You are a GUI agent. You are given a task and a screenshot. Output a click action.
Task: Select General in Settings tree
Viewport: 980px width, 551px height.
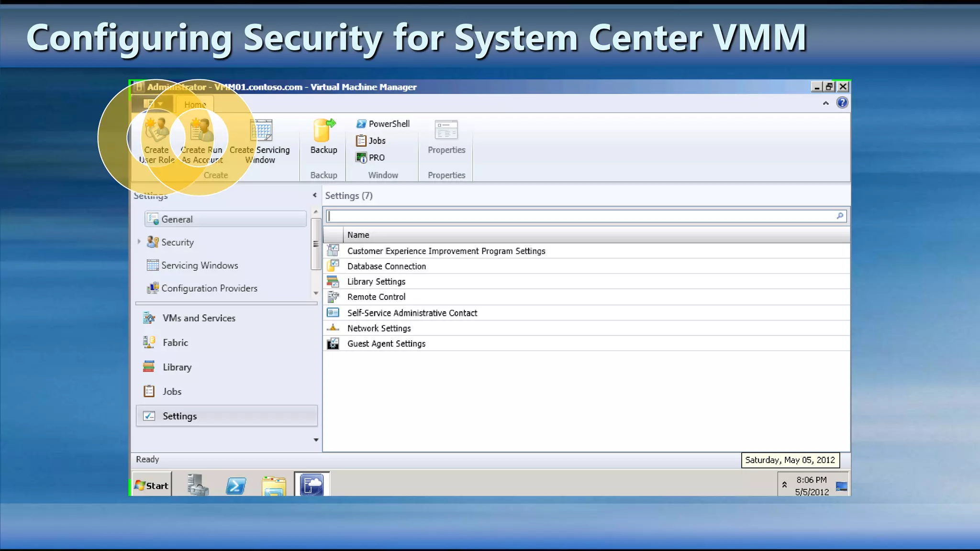(225, 219)
